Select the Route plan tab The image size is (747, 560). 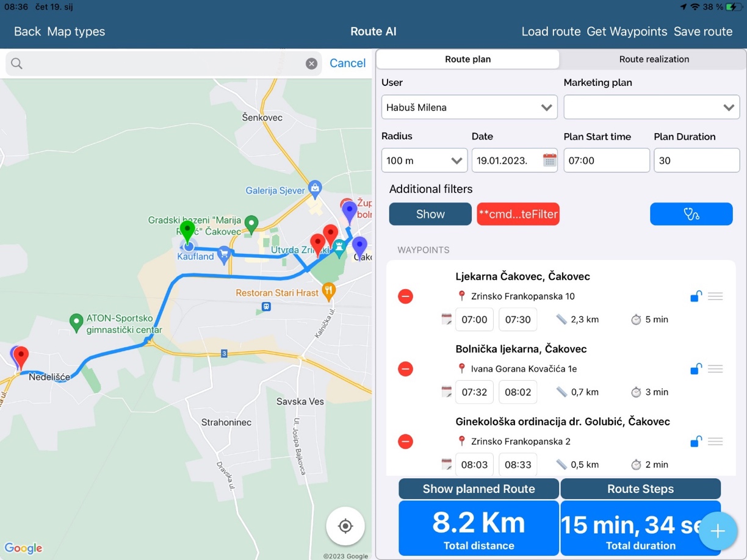(x=467, y=59)
